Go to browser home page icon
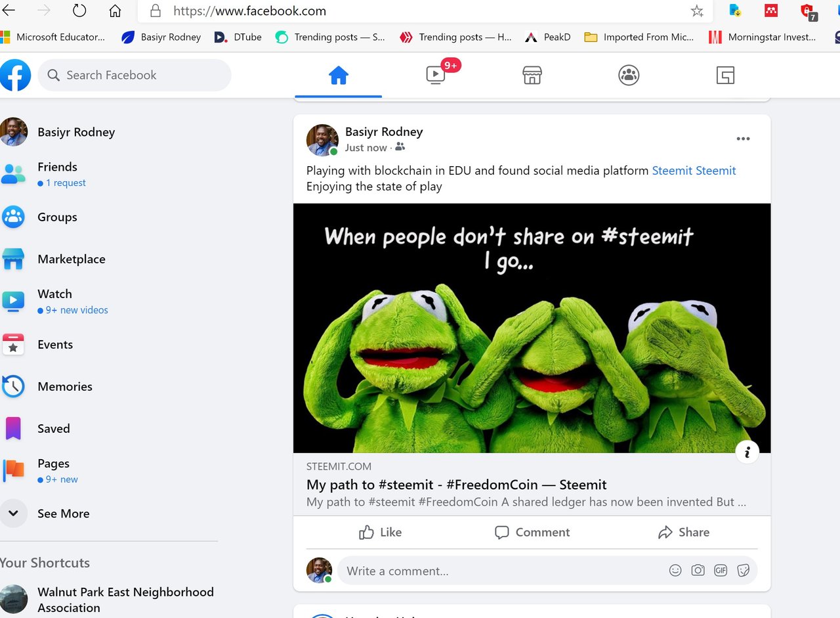Screen dimensions: 840x618 (x=115, y=11)
